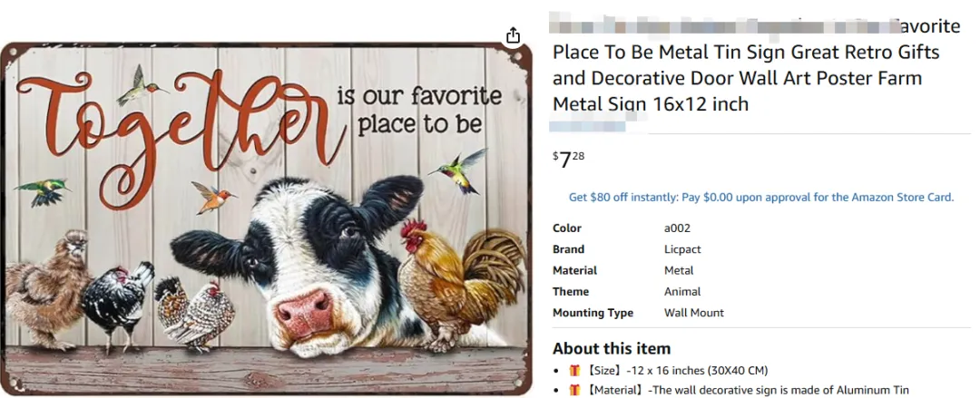Click the $7.28 price
This screenshot has width=980, height=398.
[x=569, y=160]
